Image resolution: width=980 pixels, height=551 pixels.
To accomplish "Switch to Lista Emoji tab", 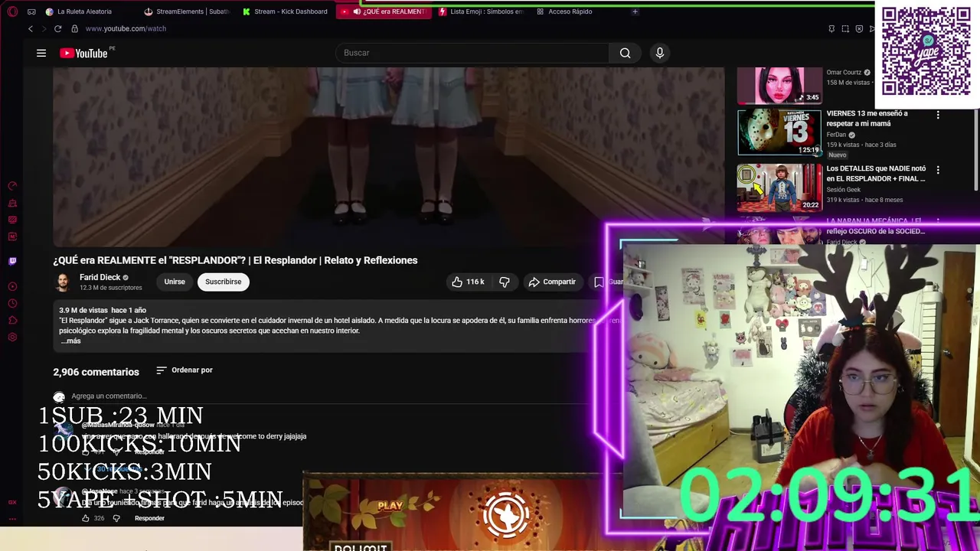I will coord(482,11).
